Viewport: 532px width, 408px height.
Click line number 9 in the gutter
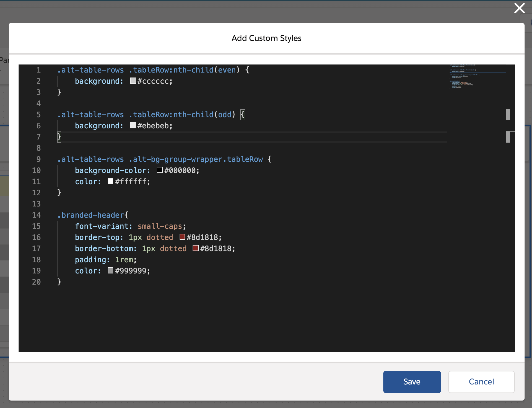tap(39, 159)
